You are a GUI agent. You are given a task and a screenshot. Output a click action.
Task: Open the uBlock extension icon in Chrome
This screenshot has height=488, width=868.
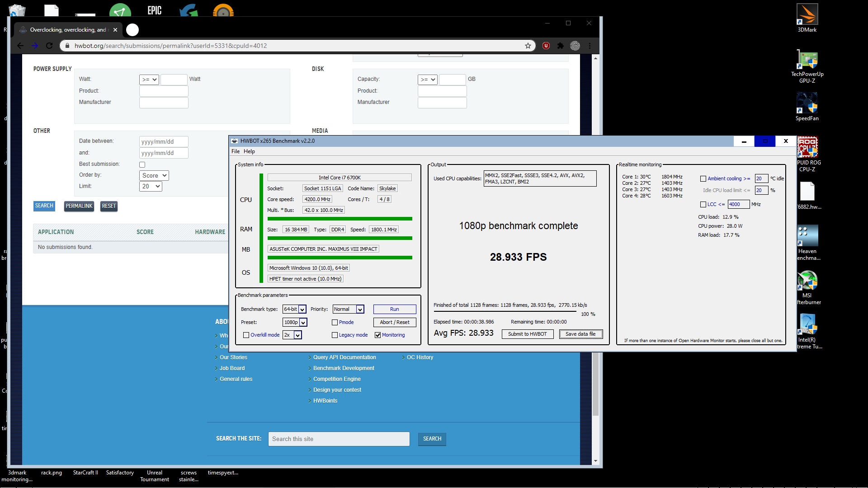(546, 46)
